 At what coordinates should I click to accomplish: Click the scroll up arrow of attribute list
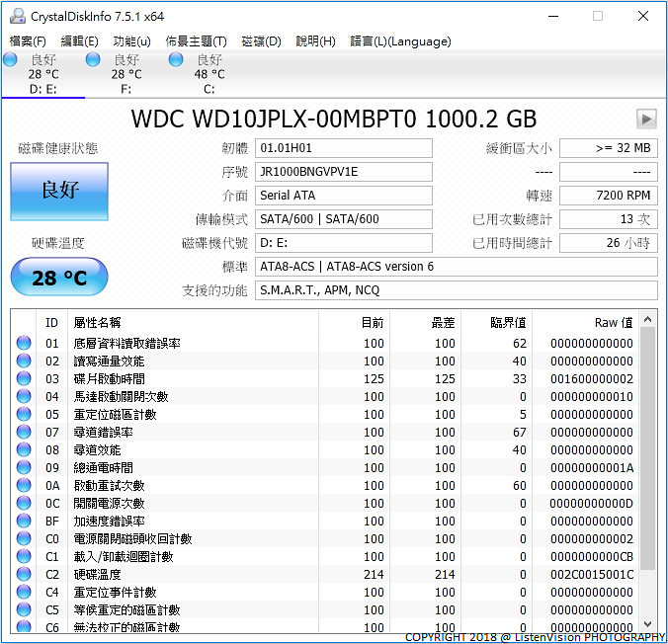click(x=647, y=319)
